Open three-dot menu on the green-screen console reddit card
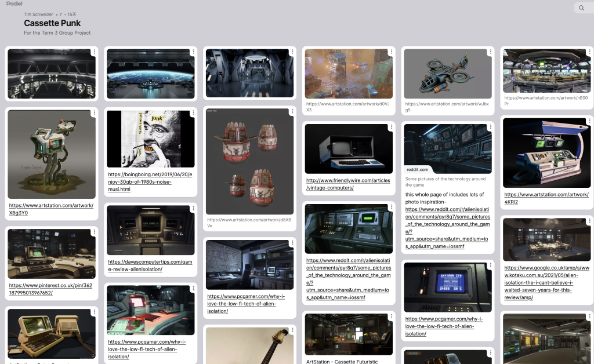This screenshot has width=594, height=364. [392, 207]
